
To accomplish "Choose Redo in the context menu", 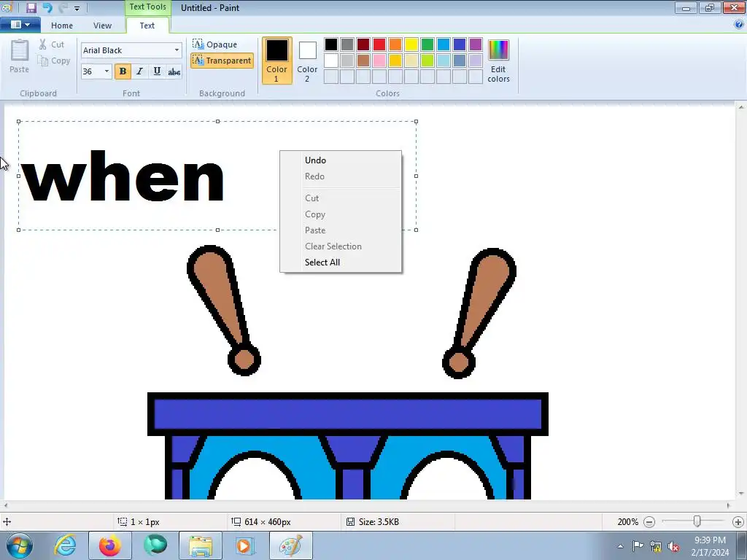I will pos(341,176).
